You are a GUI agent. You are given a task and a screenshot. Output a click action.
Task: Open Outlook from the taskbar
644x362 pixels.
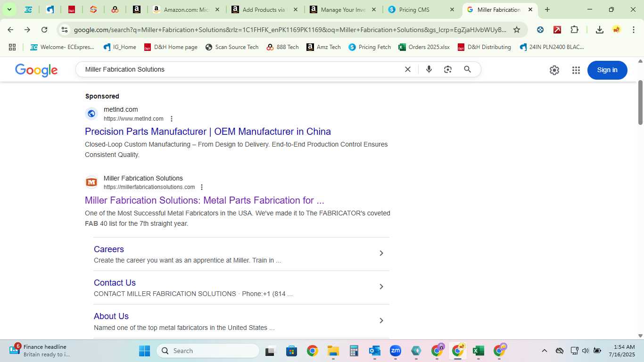375,351
